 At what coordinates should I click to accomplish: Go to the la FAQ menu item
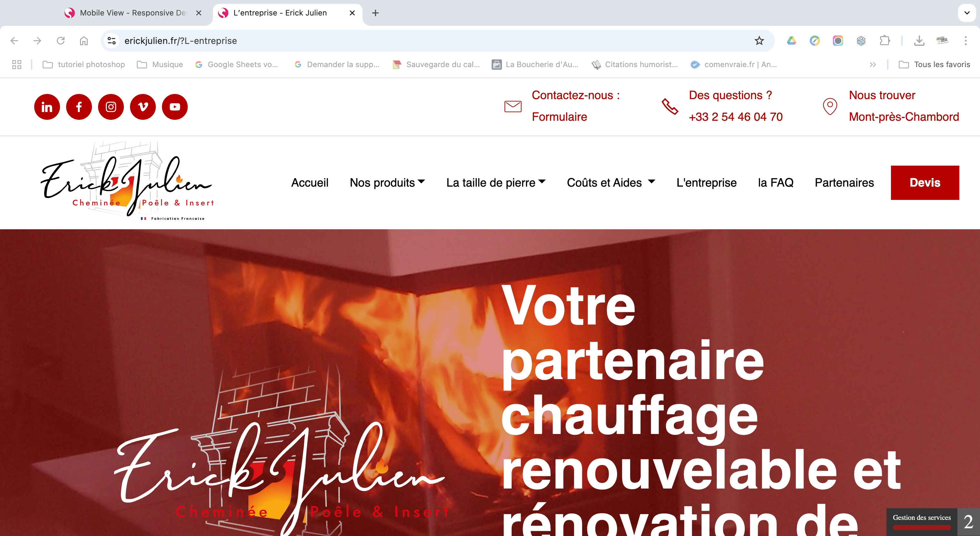(775, 183)
